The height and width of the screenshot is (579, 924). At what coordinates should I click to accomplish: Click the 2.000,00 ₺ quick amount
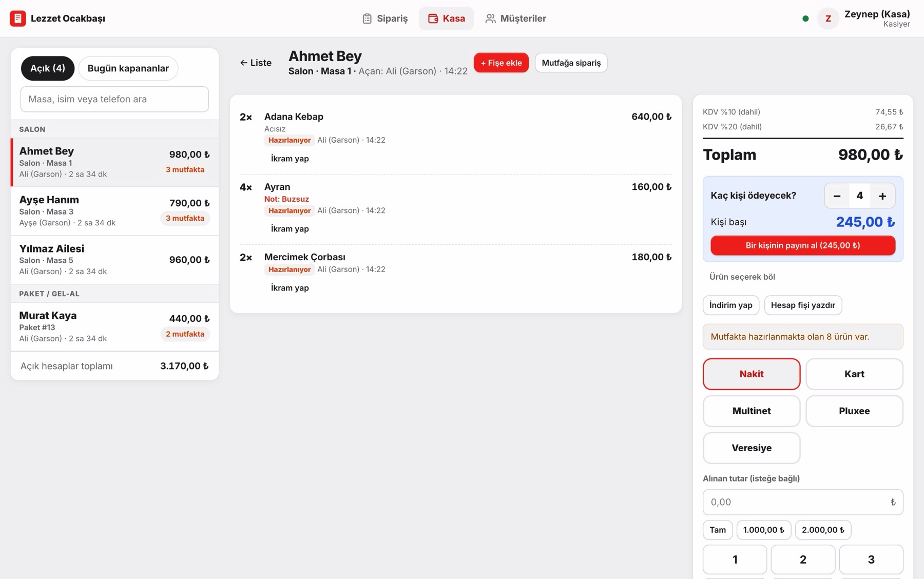tap(823, 530)
